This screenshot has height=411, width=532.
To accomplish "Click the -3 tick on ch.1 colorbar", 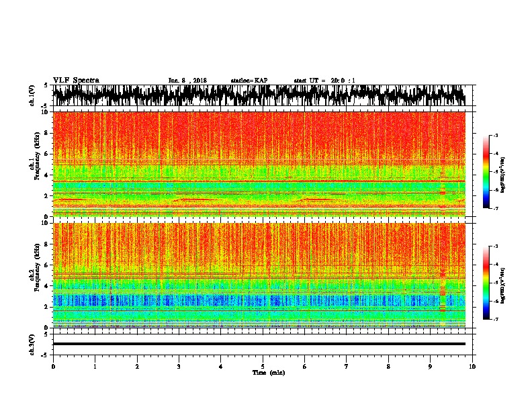I will (x=495, y=135).
